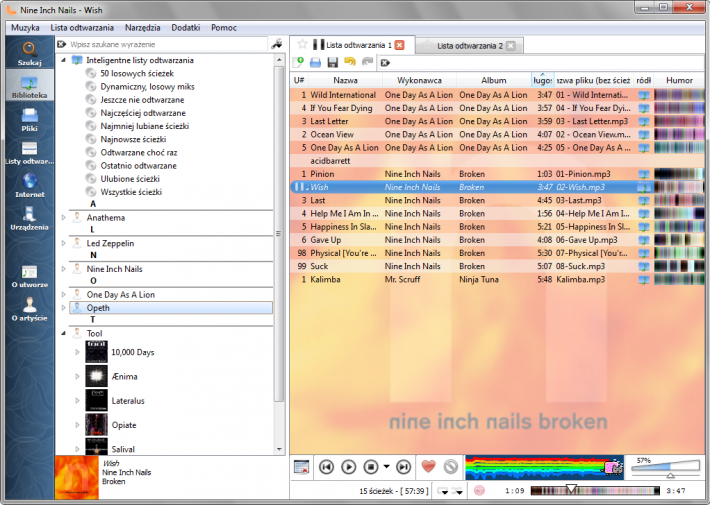Image resolution: width=710 pixels, height=505 pixels.
Task: Open the Muzyka menu
Action: pos(25,28)
